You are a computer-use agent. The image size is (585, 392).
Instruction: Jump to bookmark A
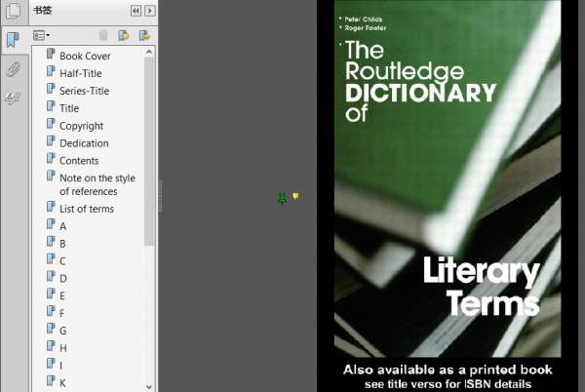click(62, 226)
